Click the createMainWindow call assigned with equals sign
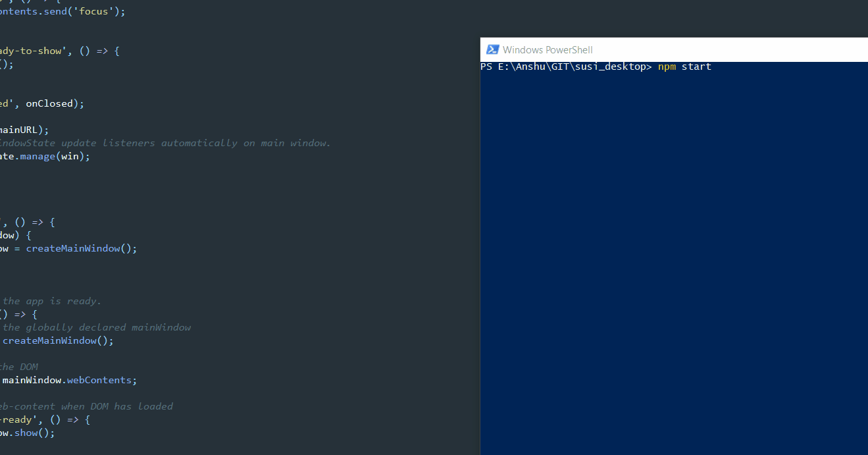This screenshot has height=455, width=868. (82, 248)
